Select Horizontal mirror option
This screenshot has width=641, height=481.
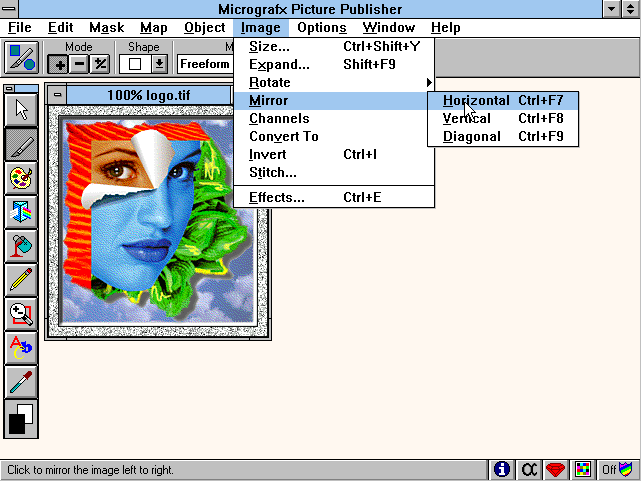(x=503, y=101)
